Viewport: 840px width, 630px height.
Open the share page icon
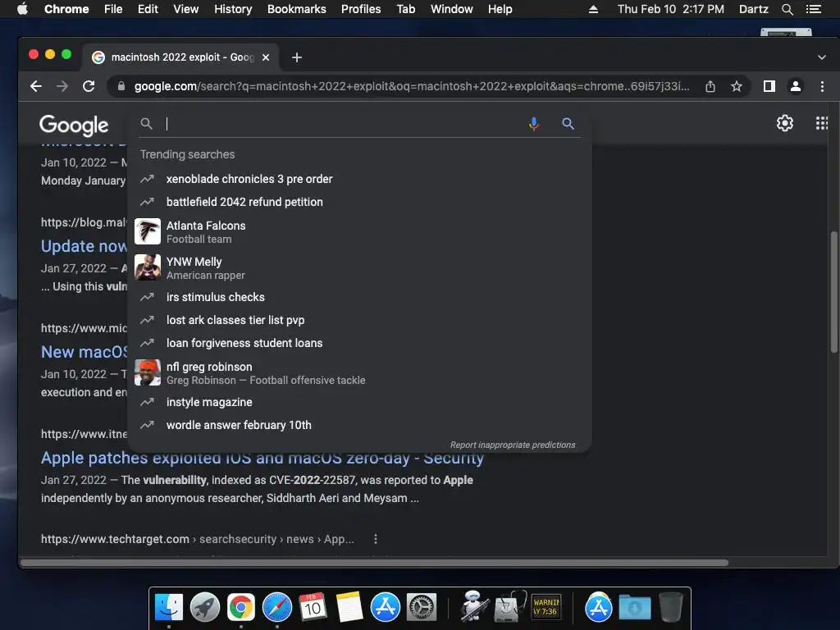coord(710,86)
